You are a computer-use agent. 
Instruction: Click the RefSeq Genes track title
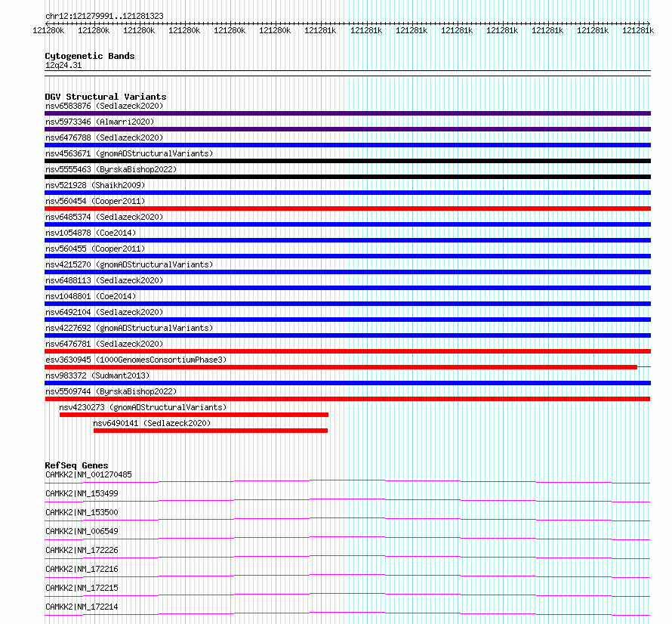(x=76, y=465)
